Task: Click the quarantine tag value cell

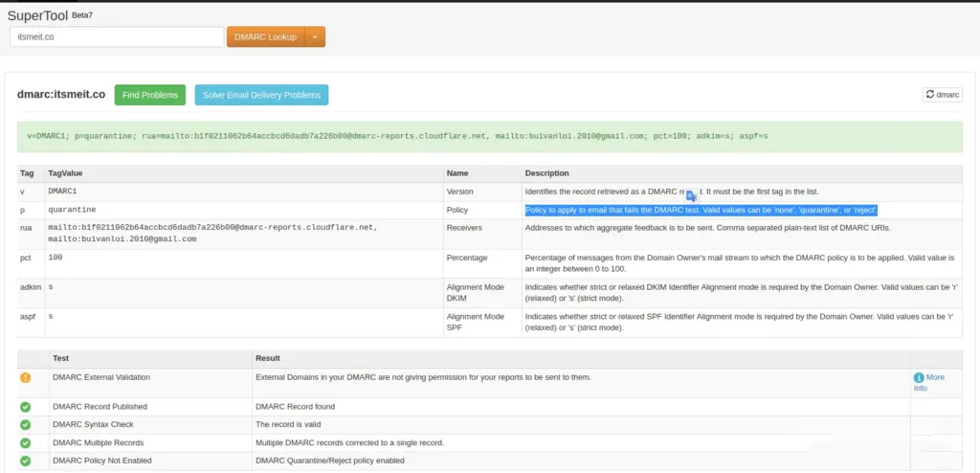Action: (72, 210)
